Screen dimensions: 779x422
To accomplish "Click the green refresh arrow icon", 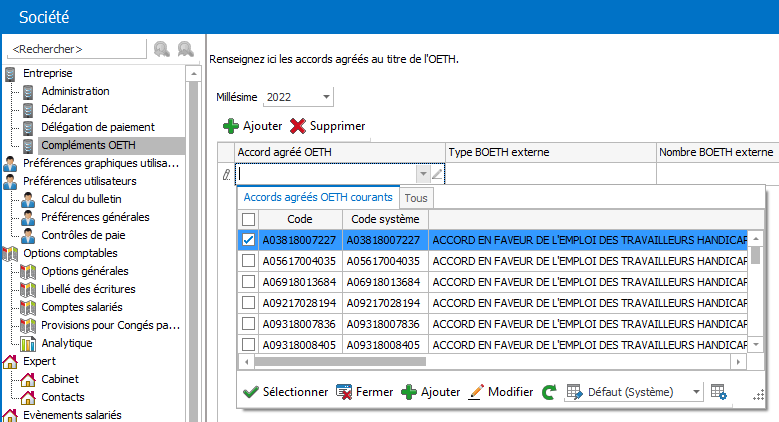I will click(549, 392).
